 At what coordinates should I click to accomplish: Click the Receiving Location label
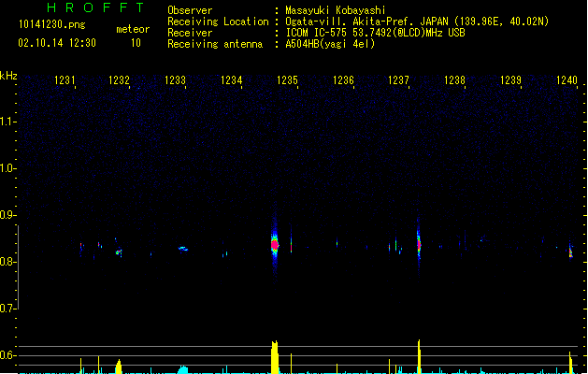coord(218,22)
